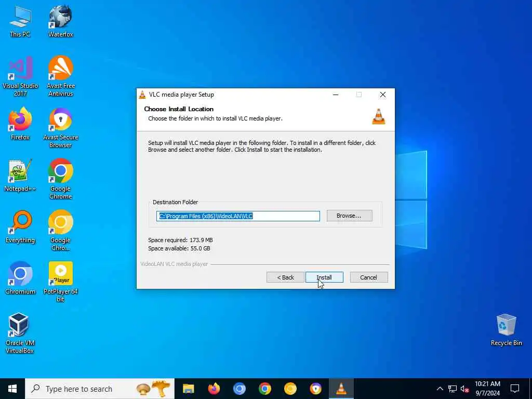Click the mushroom search highlight image
The height and width of the screenshot is (399, 532).
click(153, 389)
